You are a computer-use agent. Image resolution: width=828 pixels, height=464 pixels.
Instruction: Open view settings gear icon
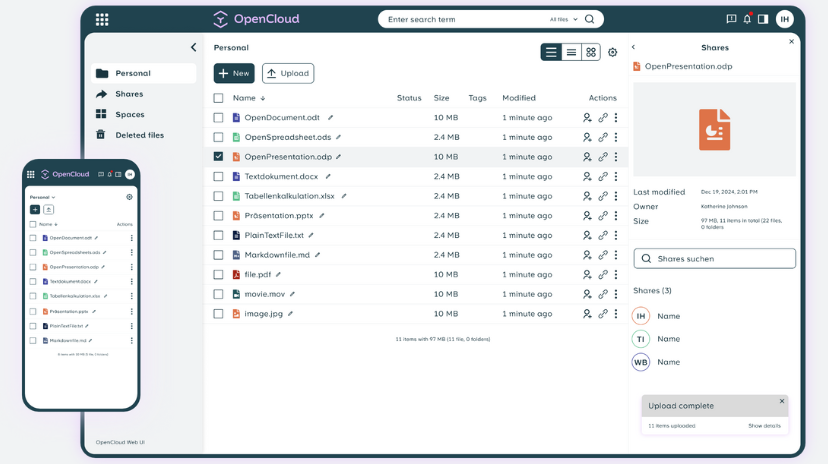click(x=613, y=52)
